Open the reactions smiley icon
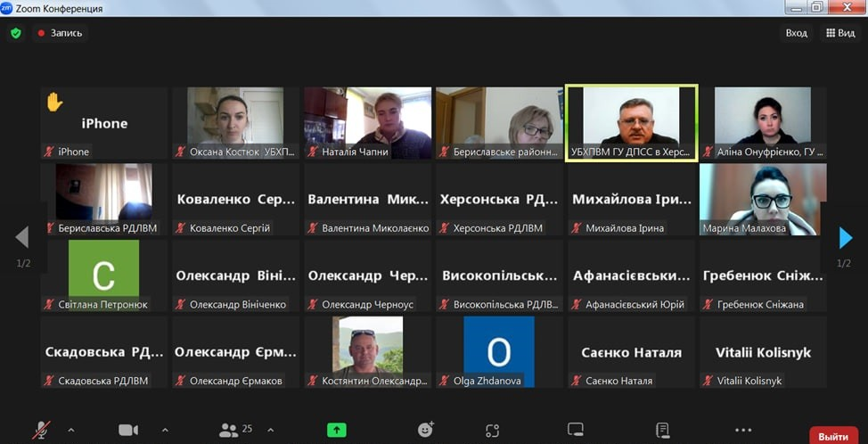 pos(425,430)
